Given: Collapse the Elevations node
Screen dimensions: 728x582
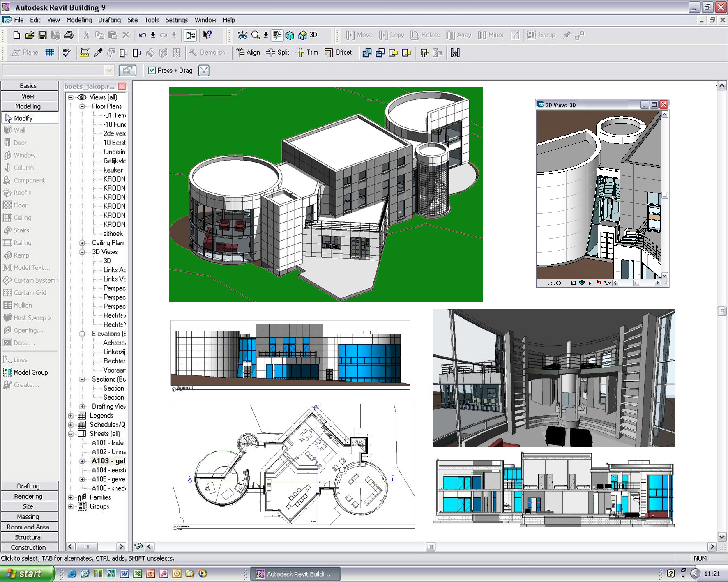Looking at the screenshot, I should (x=82, y=334).
